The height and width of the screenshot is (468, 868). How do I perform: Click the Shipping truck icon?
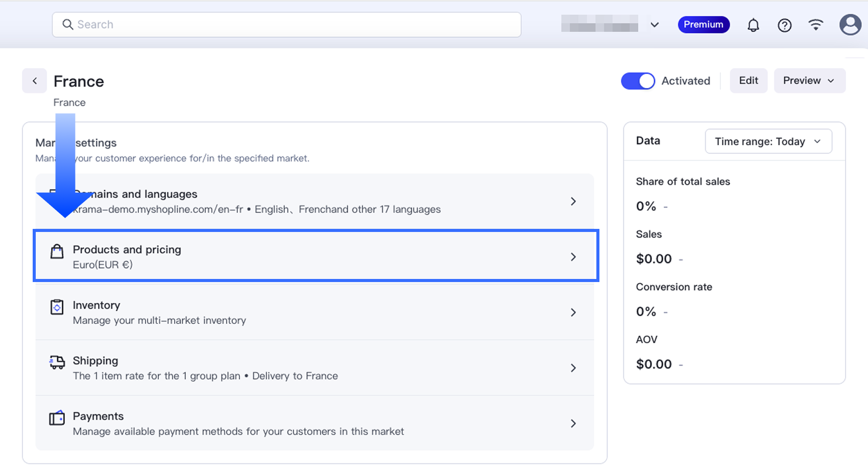pyautogui.click(x=57, y=362)
